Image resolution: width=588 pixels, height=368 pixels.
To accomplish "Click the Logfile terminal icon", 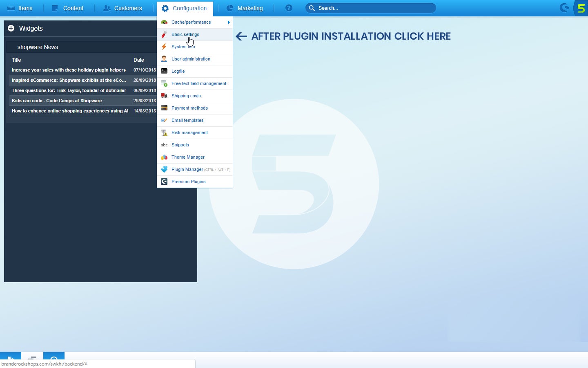I will (x=164, y=71).
